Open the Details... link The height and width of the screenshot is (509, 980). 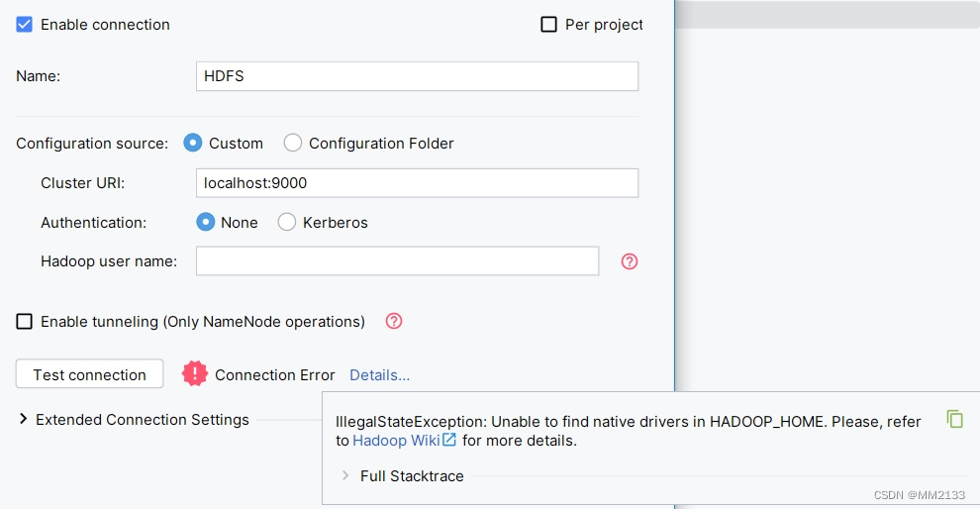pyautogui.click(x=379, y=375)
